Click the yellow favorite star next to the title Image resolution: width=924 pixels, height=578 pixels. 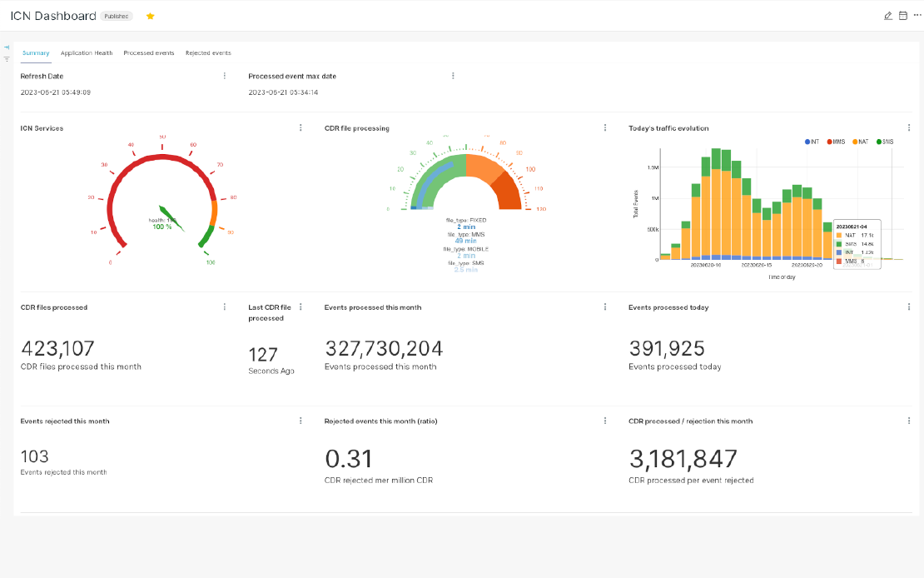coord(151,16)
